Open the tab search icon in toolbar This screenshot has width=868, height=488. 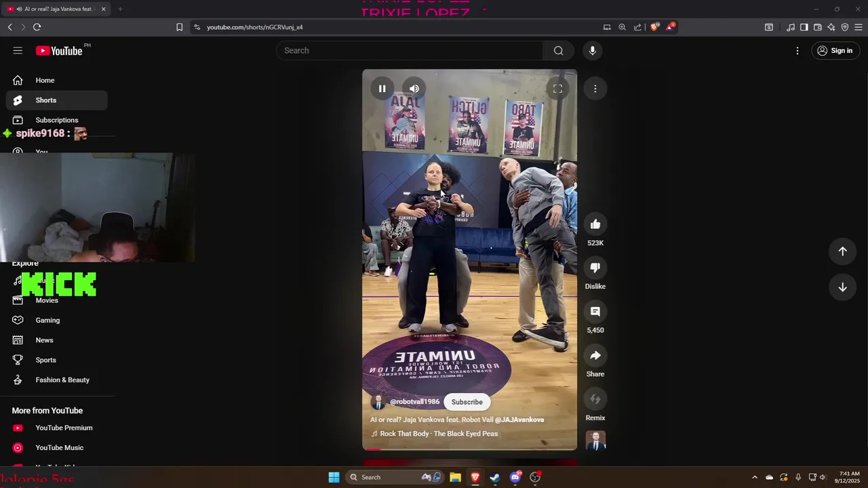point(769,27)
